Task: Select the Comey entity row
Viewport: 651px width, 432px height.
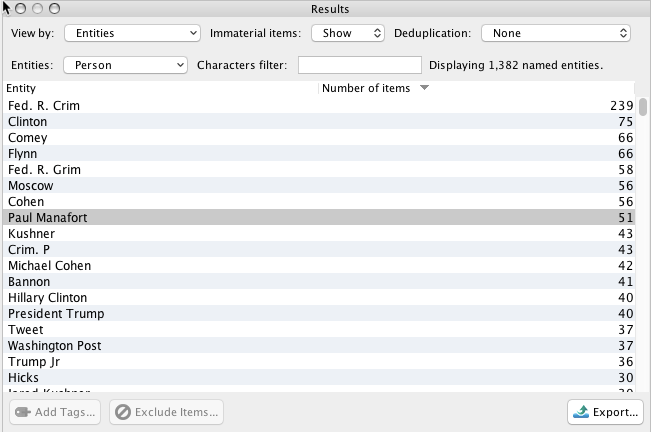Action: coord(319,137)
